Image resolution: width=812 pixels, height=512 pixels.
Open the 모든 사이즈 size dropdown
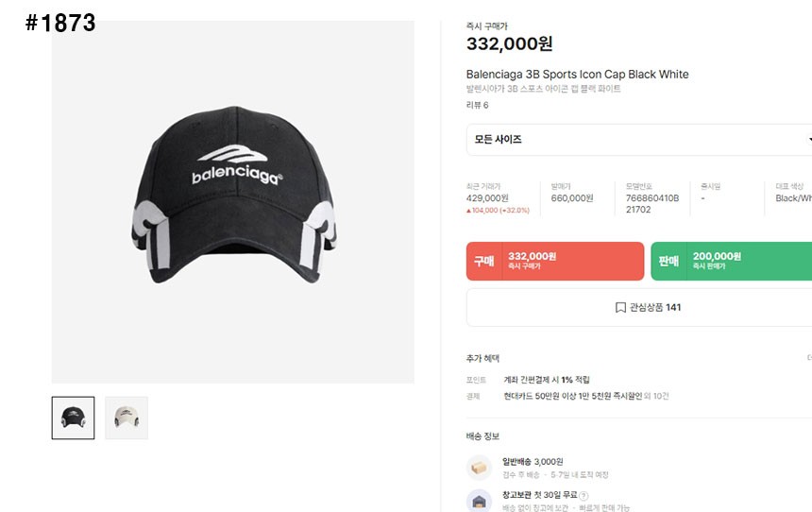click(639, 140)
